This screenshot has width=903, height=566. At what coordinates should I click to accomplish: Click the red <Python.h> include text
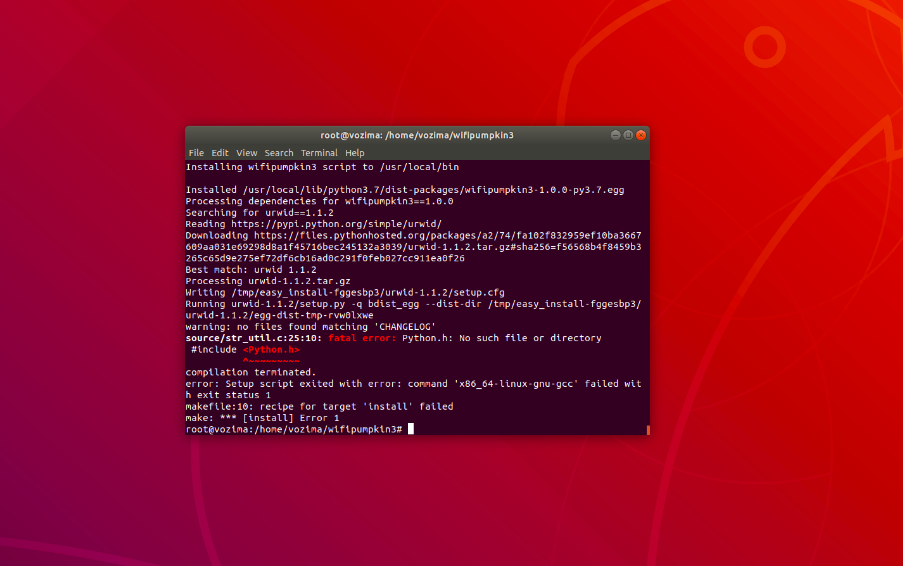(x=271, y=350)
